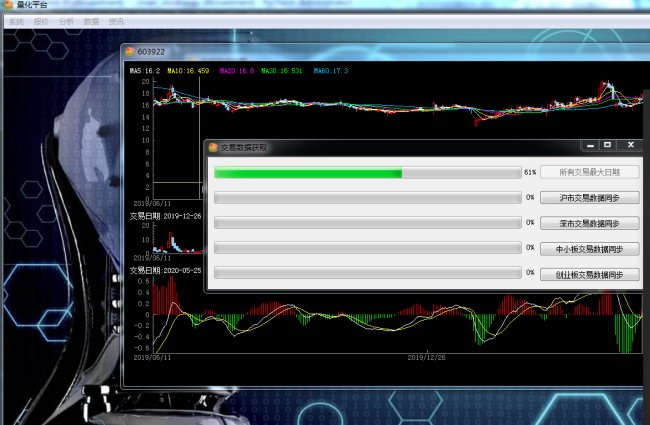This screenshot has height=425, width=650.
Task: Close the 交易数据获取 dialog
Action: [x=630, y=146]
